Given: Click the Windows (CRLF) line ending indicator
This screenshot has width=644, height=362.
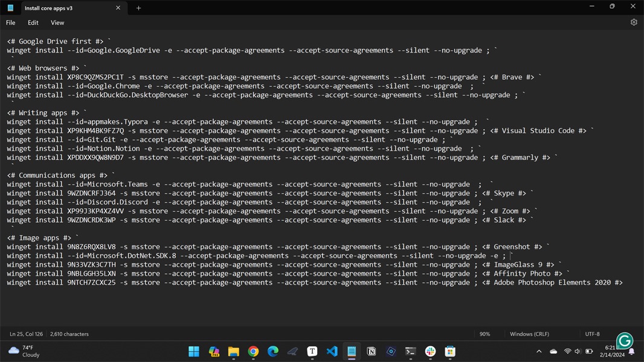Looking at the screenshot, I should tap(529, 334).
